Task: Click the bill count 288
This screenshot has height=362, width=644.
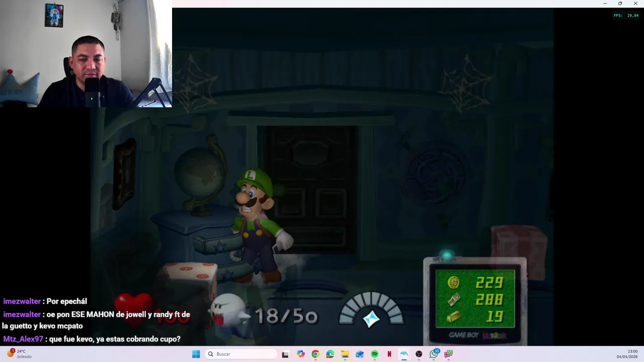Action: (489, 300)
